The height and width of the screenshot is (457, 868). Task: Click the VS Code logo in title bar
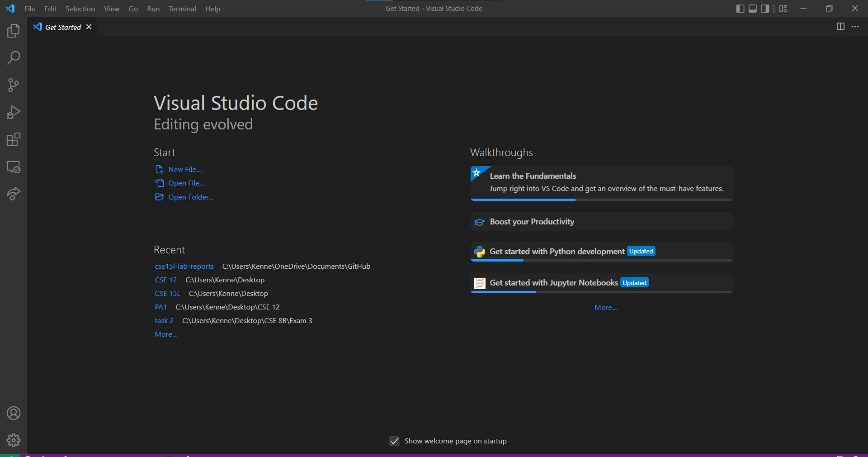pos(10,9)
